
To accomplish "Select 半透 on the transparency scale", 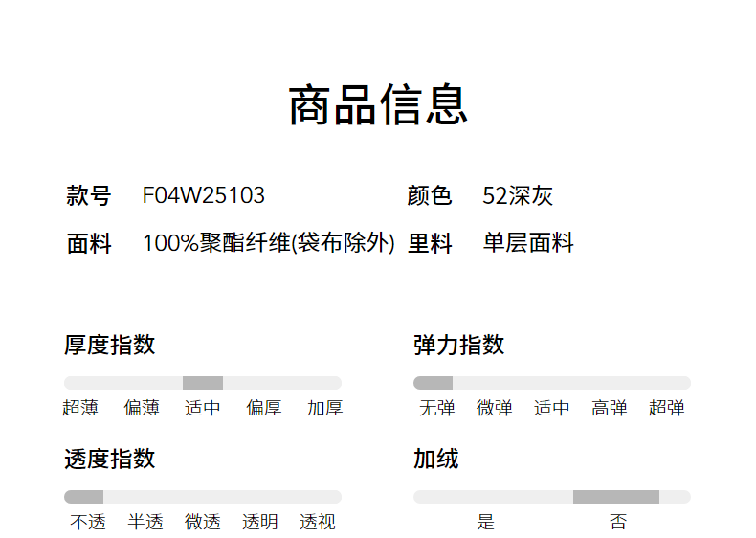I will [x=145, y=522].
